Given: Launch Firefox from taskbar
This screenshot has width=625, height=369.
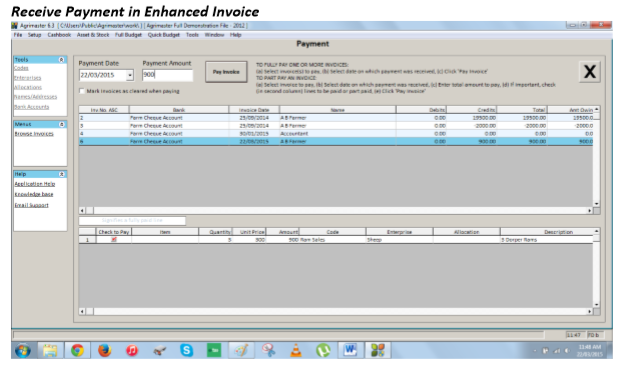Looking at the screenshot, I should [x=104, y=351].
